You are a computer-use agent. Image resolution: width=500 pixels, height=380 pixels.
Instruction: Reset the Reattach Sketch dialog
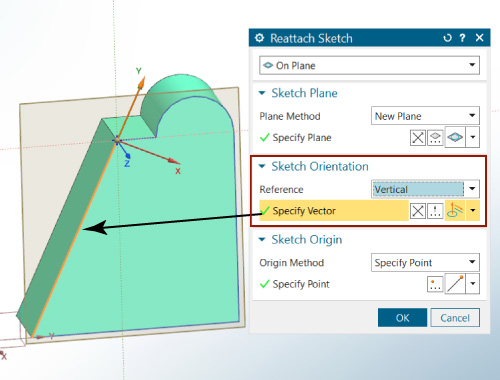pos(447,38)
